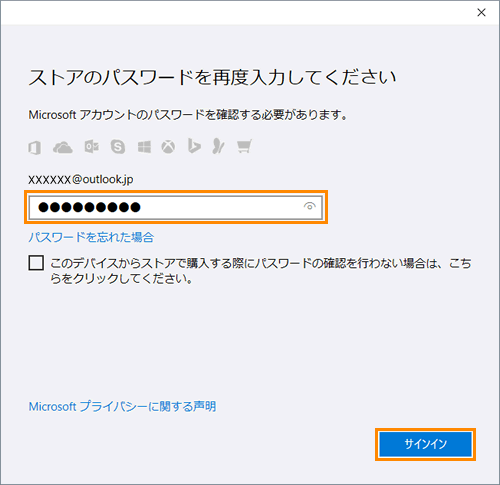This screenshot has width=500, height=485.
Task: Click the MSN butterfly icon
Action: pos(218,146)
